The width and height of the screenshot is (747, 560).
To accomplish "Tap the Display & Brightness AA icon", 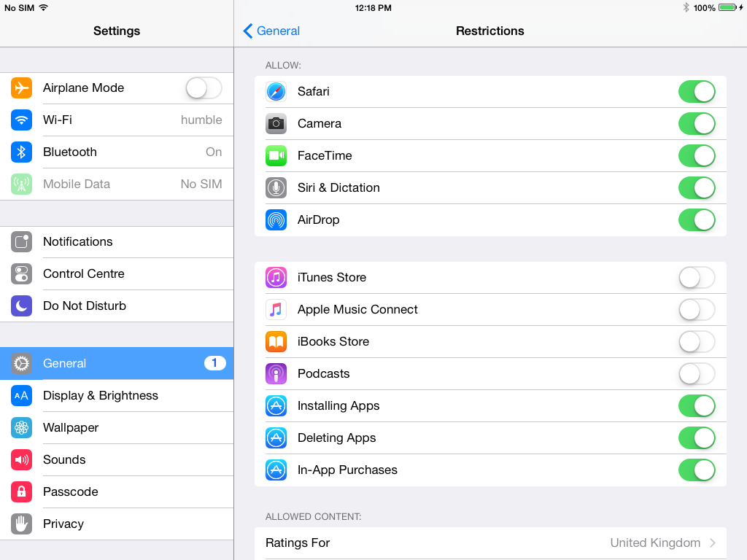I will 21,396.
